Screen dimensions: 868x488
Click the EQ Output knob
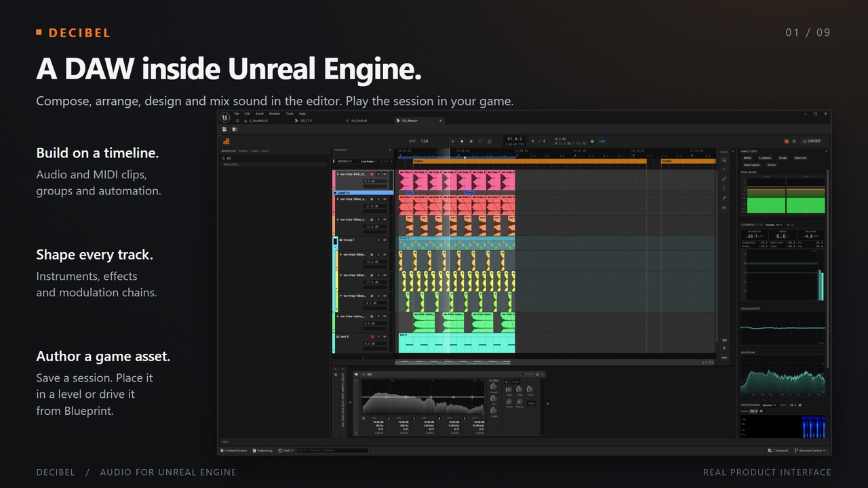coord(494,409)
